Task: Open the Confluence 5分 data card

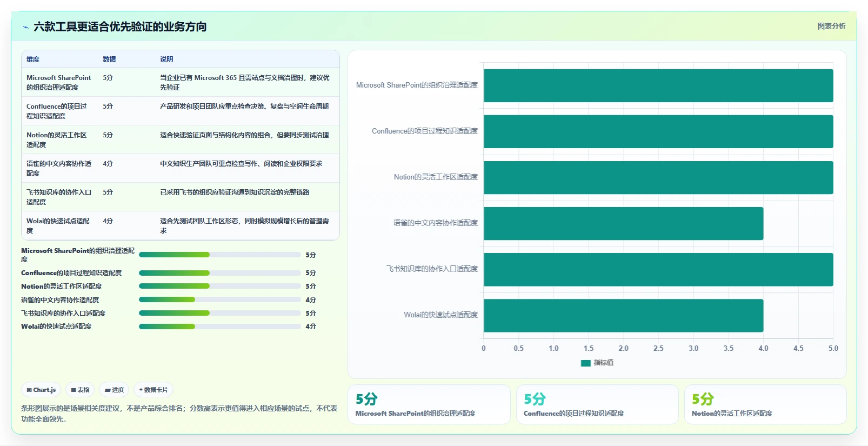Action: click(x=597, y=404)
